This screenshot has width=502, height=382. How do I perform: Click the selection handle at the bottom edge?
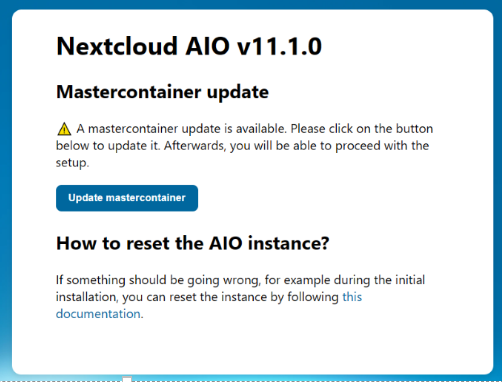[127, 379]
